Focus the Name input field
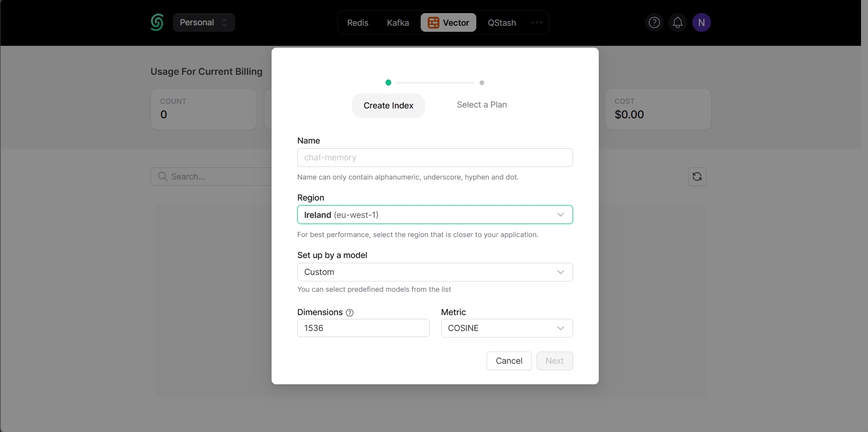The width and height of the screenshot is (868, 432). 435,158
